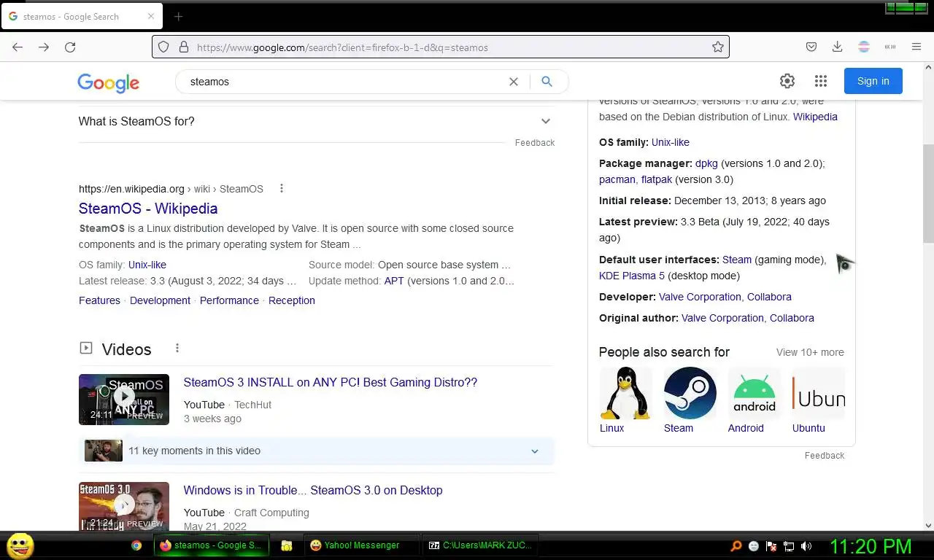Open the striped circular extension icon

(864, 47)
